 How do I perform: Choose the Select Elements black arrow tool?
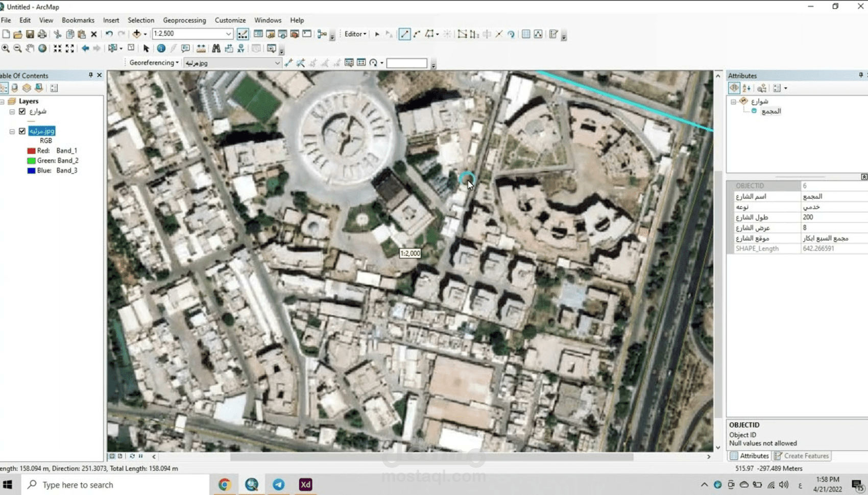pos(146,48)
